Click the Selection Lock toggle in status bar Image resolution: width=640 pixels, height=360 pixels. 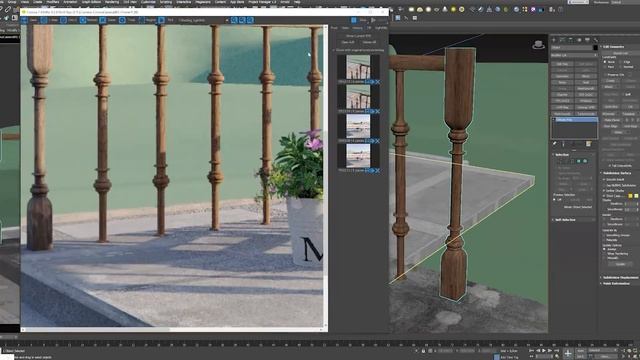(x=423, y=351)
